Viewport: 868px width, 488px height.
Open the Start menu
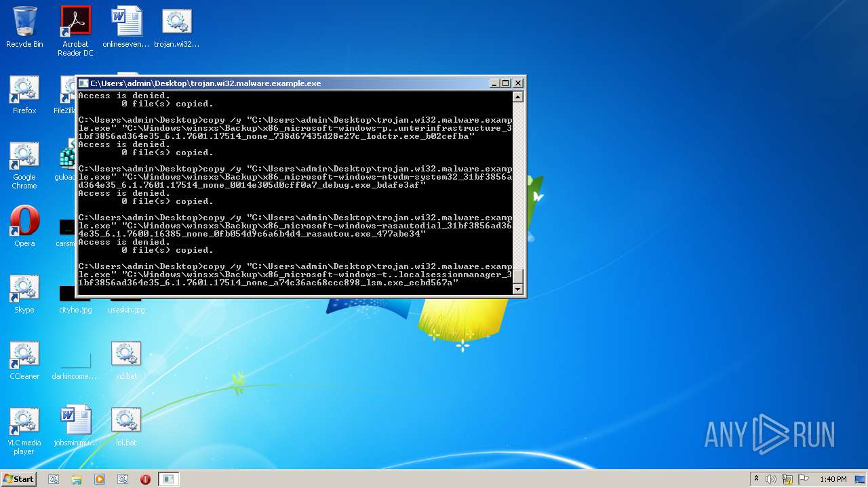18,479
